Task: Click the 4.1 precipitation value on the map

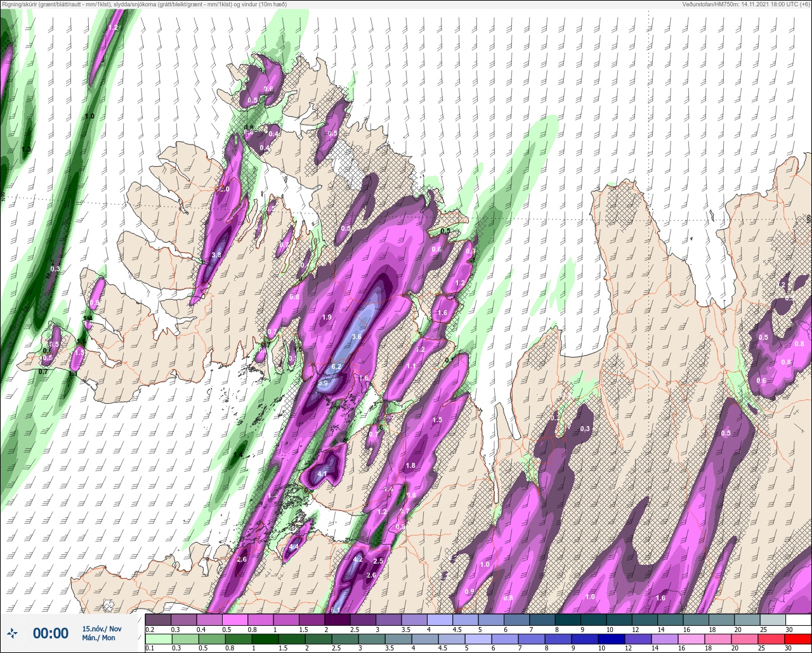Action: [x=322, y=474]
